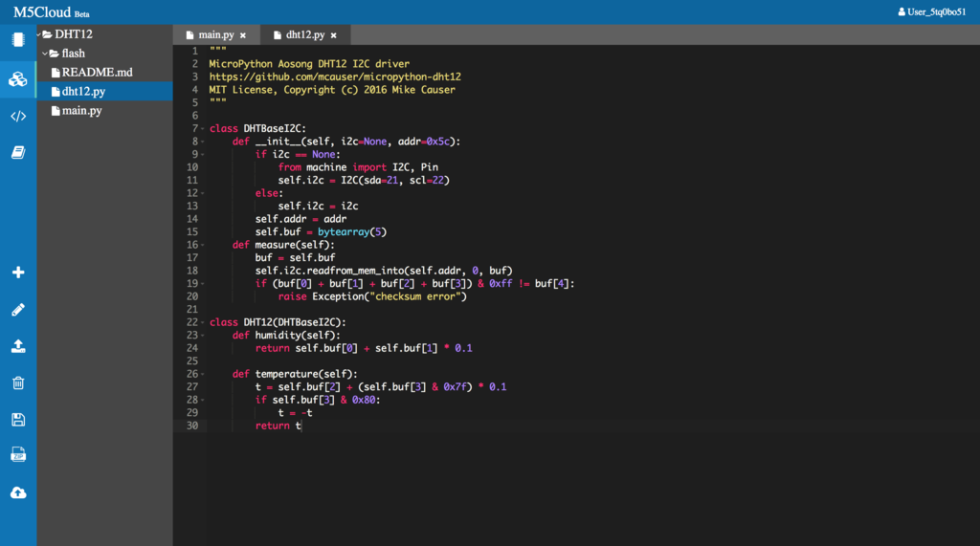Click the plus icon to add file
This screenshot has width=980, height=546.
point(18,273)
